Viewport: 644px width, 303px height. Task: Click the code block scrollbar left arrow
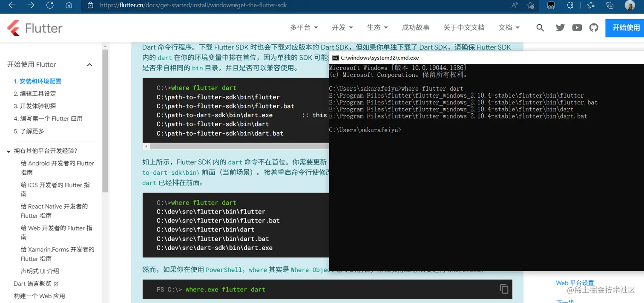point(146,146)
